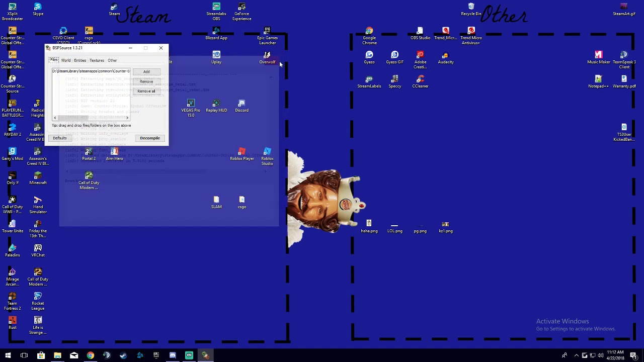The height and width of the screenshot is (362, 644).
Task: Open Roblox Studio desktop icon
Action: [x=267, y=157]
